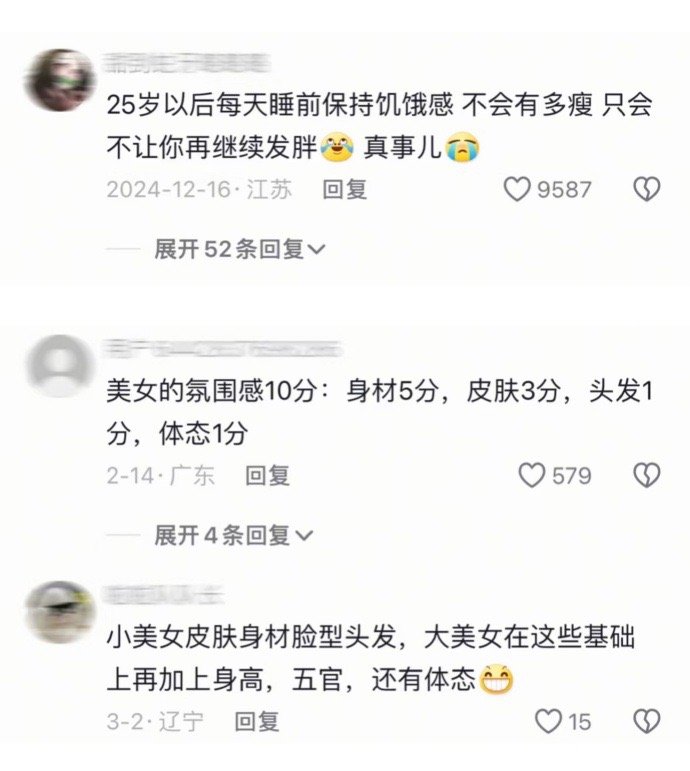Open the gray default avatar profile
This screenshot has height=771, width=690.
(60, 366)
